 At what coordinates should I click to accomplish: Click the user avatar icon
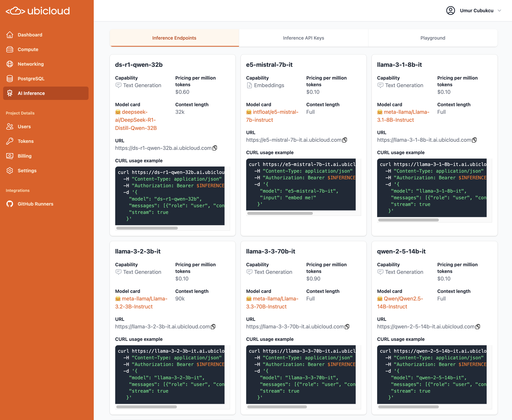[x=451, y=11]
